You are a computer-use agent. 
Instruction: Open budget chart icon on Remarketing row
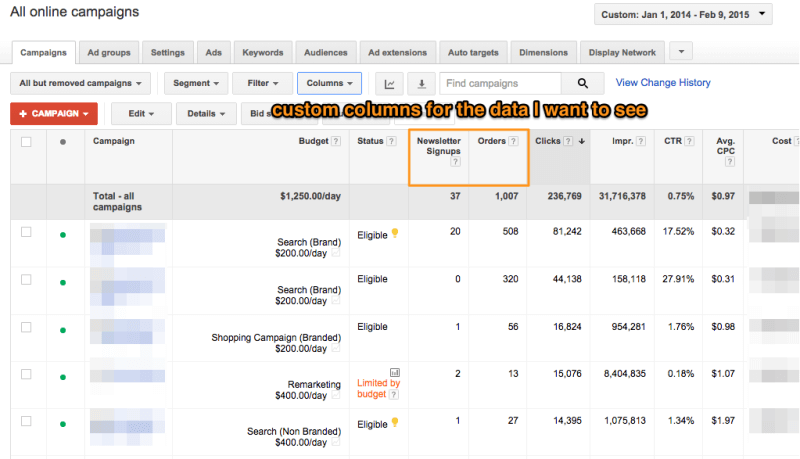click(x=395, y=372)
